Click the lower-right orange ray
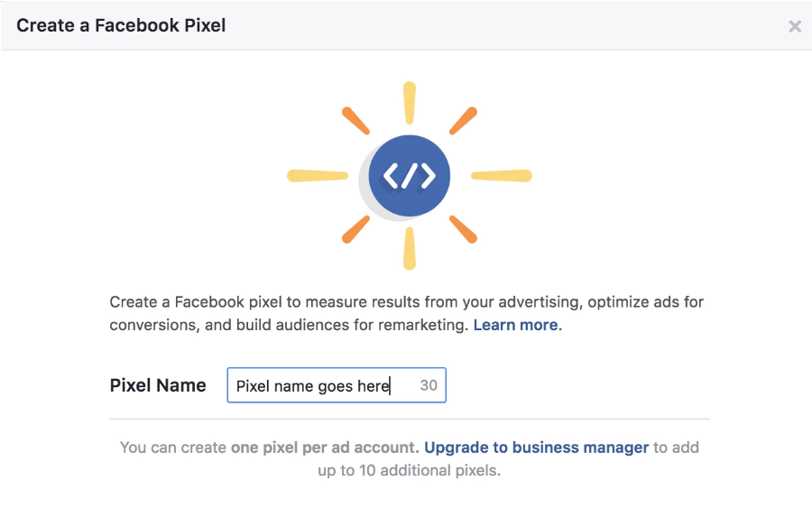812x508 pixels. tap(463, 229)
